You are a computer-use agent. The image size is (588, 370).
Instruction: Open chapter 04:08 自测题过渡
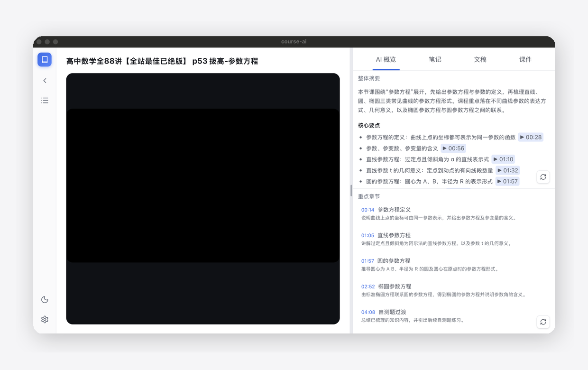coord(453,316)
